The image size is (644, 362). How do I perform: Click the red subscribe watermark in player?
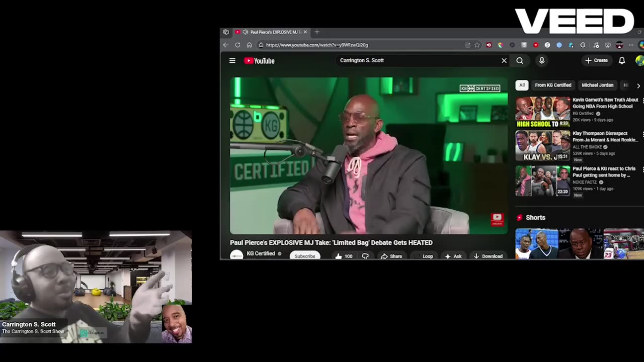click(x=497, y=219)
